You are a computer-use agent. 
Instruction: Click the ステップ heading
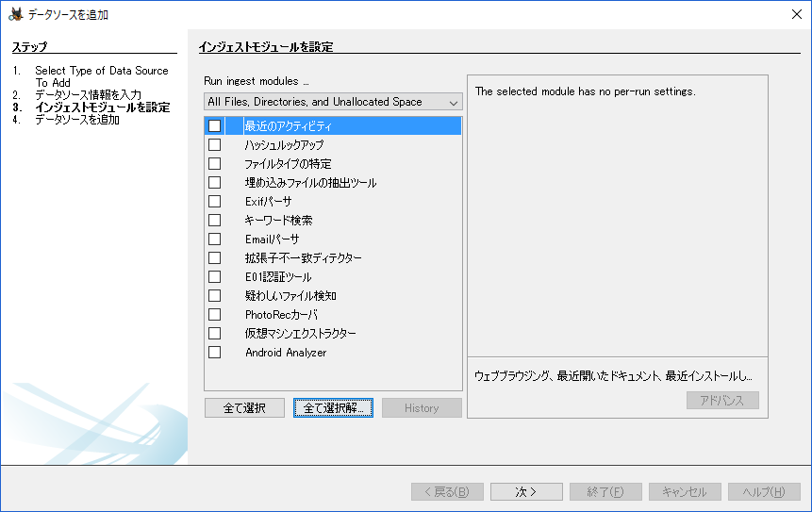click(x=29, y=47)
